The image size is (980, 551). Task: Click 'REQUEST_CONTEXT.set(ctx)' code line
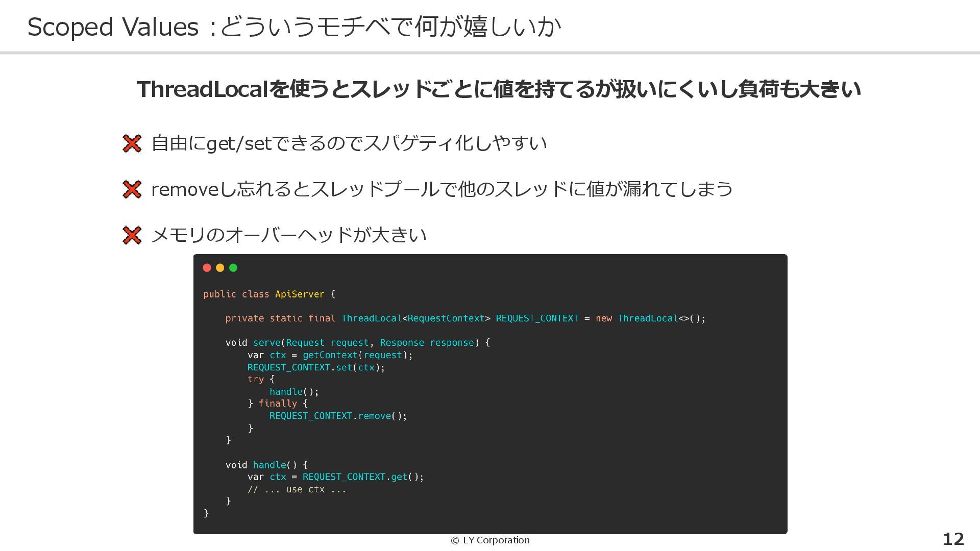tap(316, 367)
